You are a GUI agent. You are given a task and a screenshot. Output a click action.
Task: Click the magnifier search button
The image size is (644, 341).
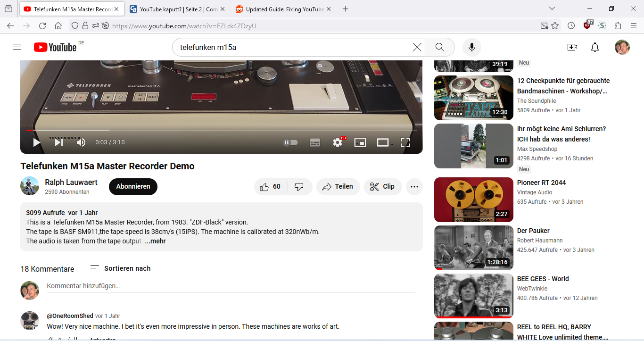tap(440, 47)
